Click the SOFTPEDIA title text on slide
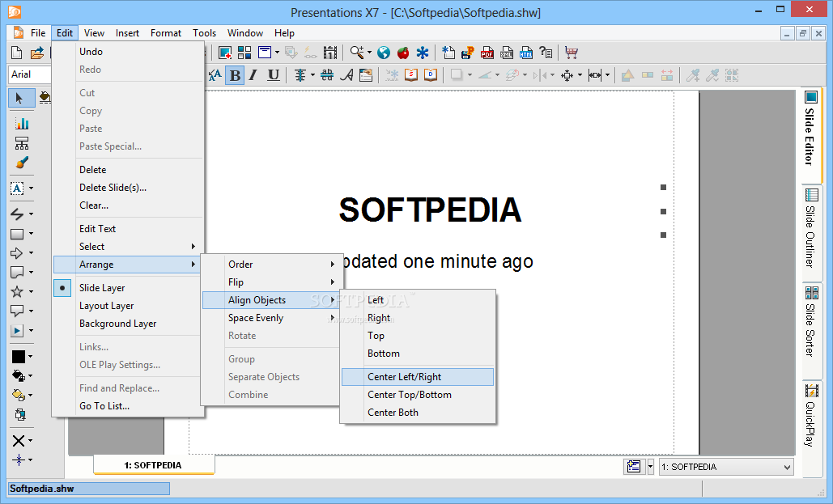This screenshot has height=504, width=833. pyautogui.click(x=430, y=210)
